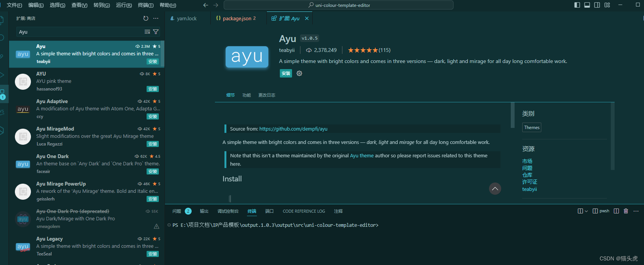This screenshot has height=265, width=644.
Task: Toggle the secondary sidebar visibility
Action: [x=597, y=5]
